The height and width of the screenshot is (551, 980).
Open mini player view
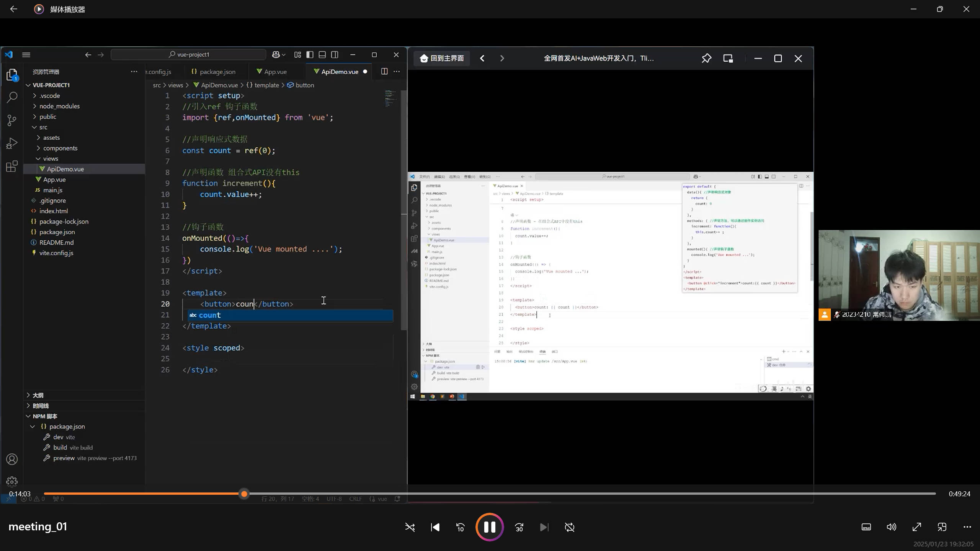click(x=942, y=527)
